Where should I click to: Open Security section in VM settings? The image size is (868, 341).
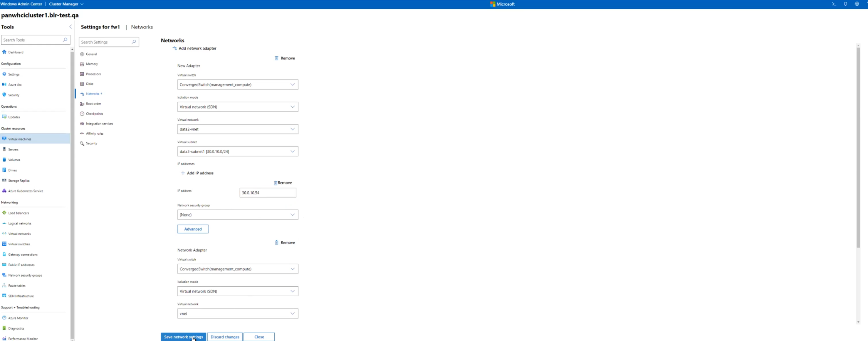91,143
